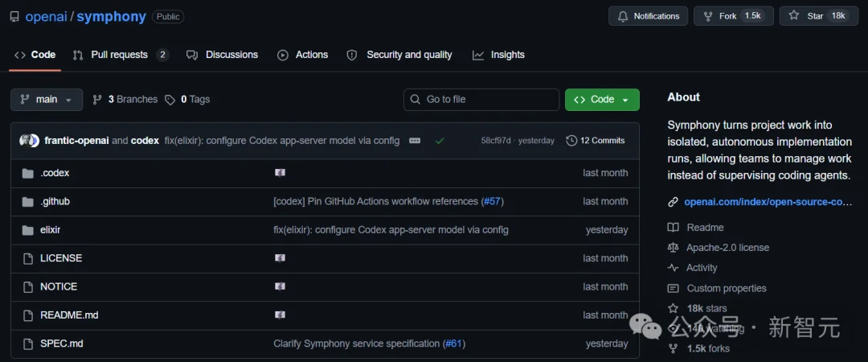Click the green commit status checkmark

click(x=440, y=141)
